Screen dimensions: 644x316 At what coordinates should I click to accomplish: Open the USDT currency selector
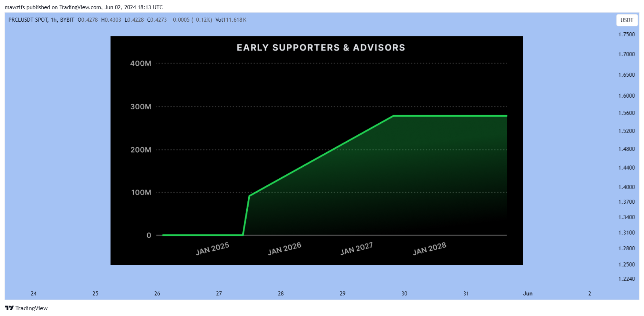point(627,20)
